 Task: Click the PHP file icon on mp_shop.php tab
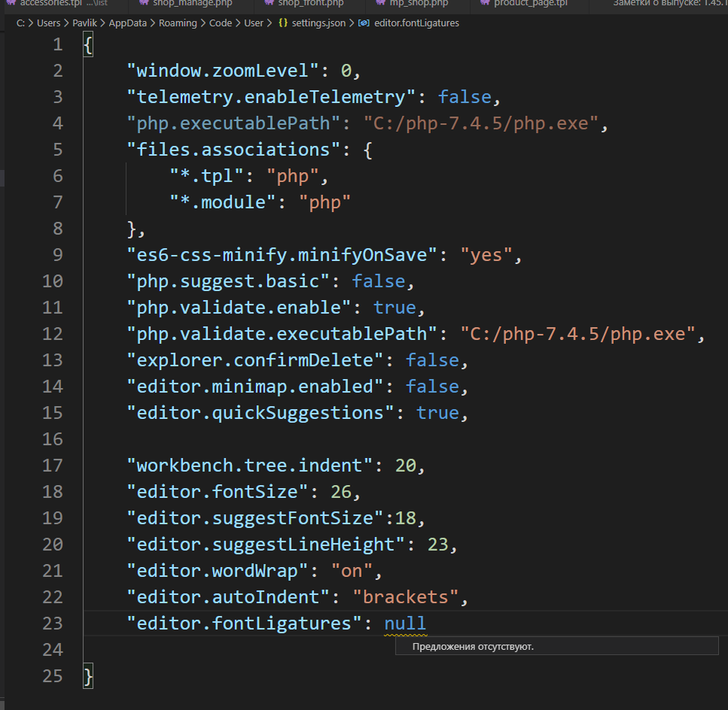tap(381, 3)
